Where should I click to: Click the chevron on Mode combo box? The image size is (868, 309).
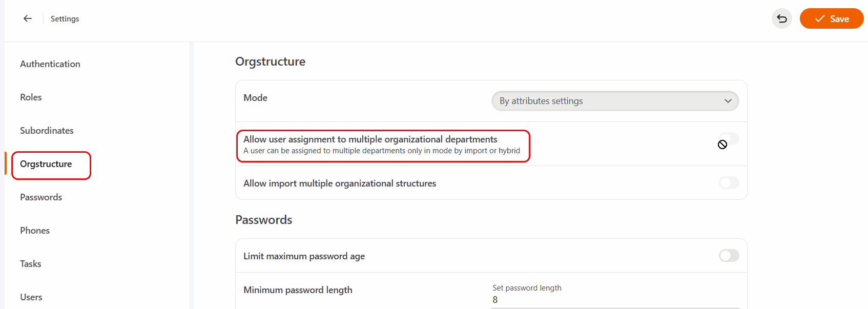pyautogui.click(x=728, y=101)
